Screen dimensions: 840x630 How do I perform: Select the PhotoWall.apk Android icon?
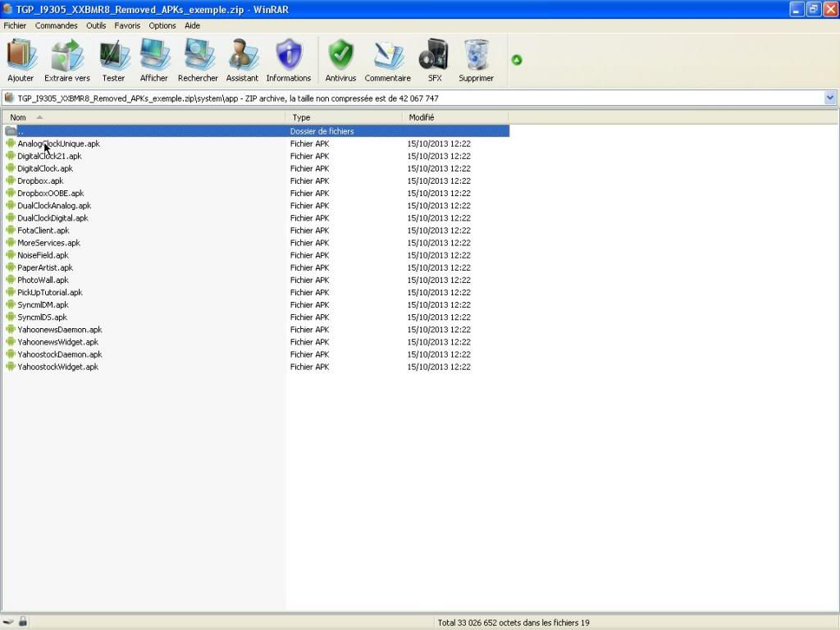(x=10, y=280)
